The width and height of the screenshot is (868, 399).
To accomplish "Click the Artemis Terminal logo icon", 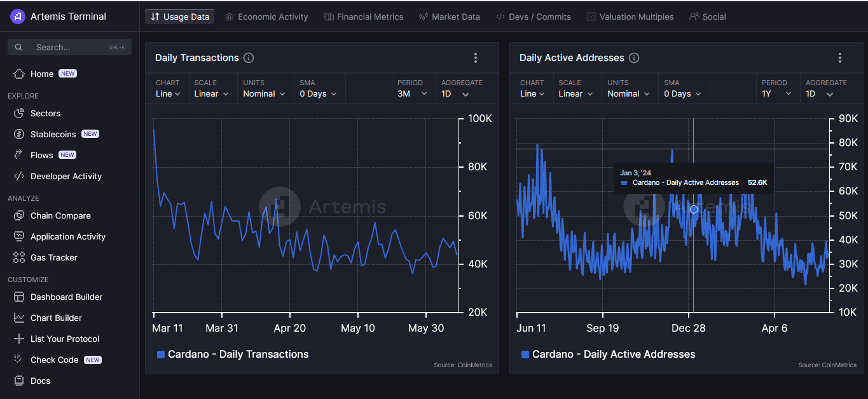I will [x=17, y=17].
